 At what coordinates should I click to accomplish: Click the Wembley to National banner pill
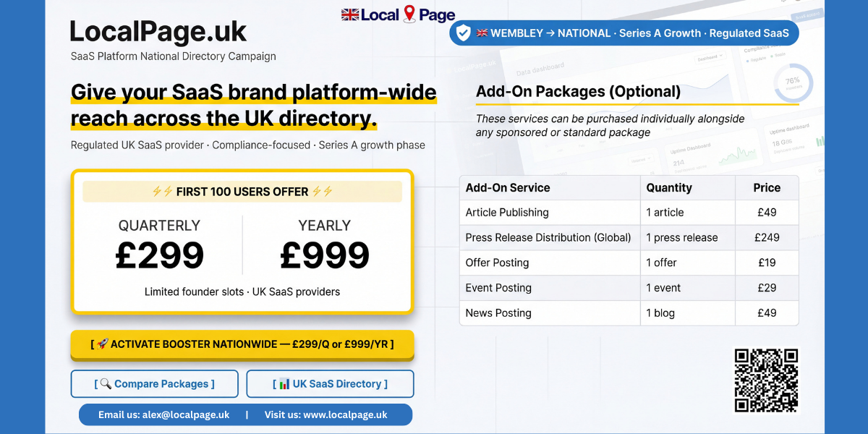(x=624, y=33)
